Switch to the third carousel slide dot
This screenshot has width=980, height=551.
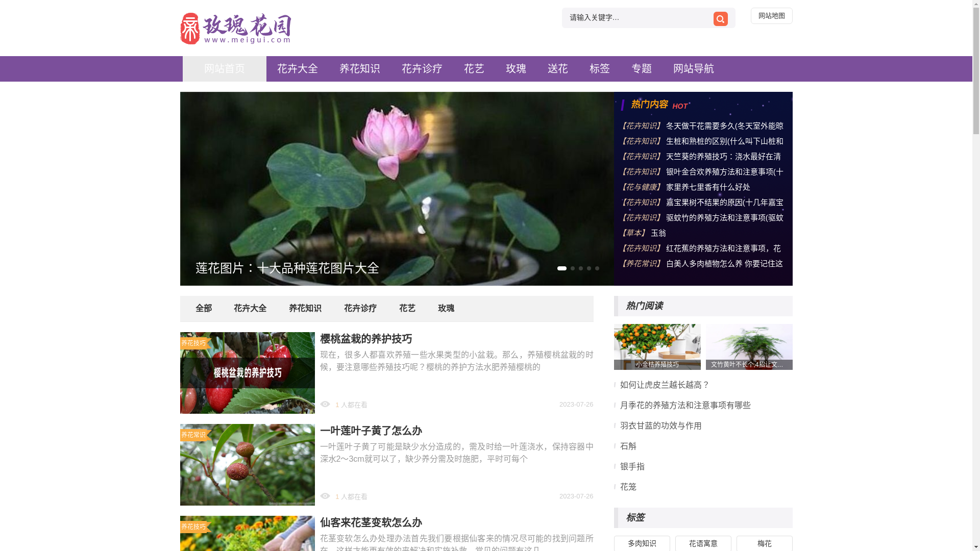pos(581,268)
